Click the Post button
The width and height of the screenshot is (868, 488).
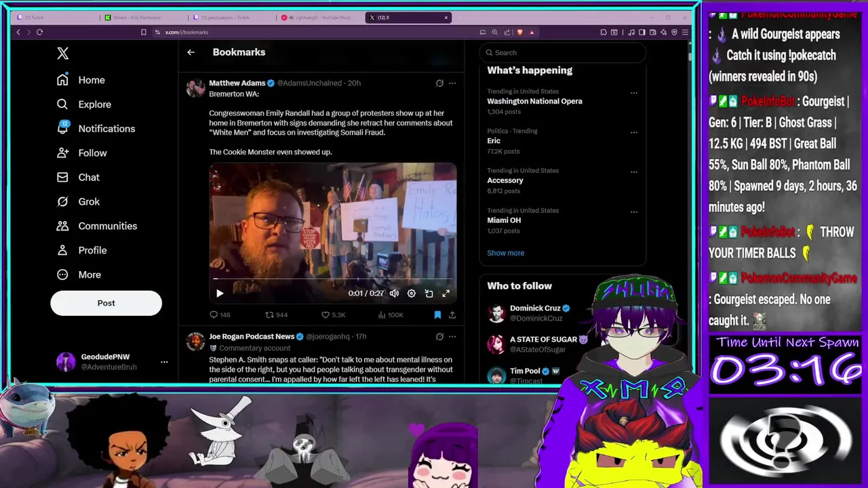click(x=106, y=303)
